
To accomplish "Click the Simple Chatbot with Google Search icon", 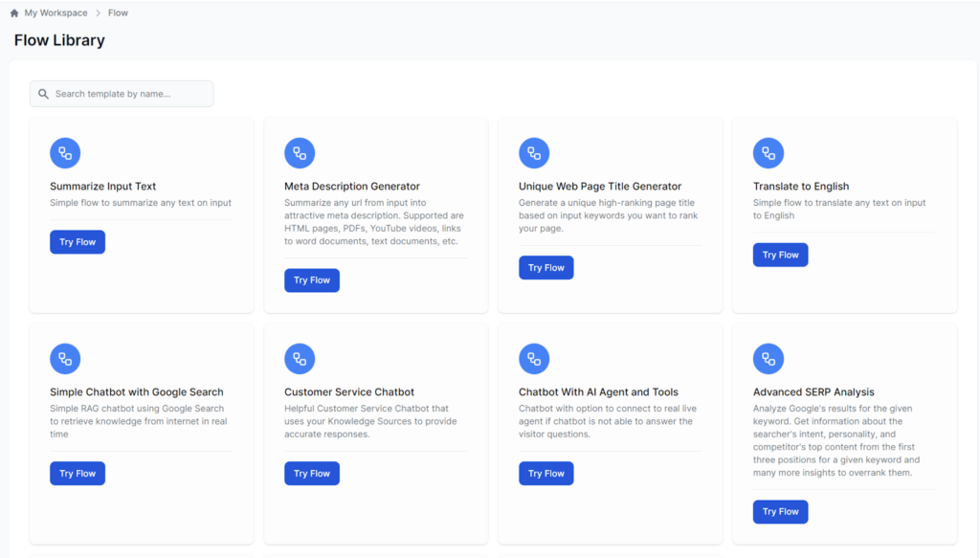I will click(65, 358).
